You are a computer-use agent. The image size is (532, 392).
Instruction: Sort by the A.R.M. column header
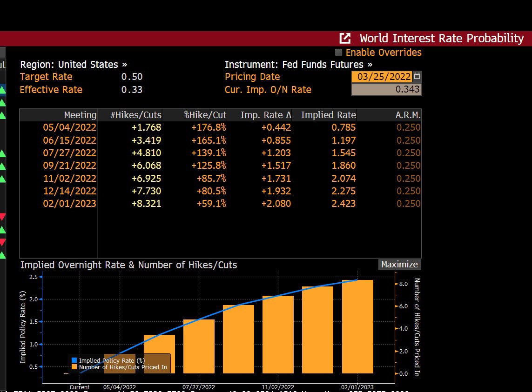click(389, 115)
